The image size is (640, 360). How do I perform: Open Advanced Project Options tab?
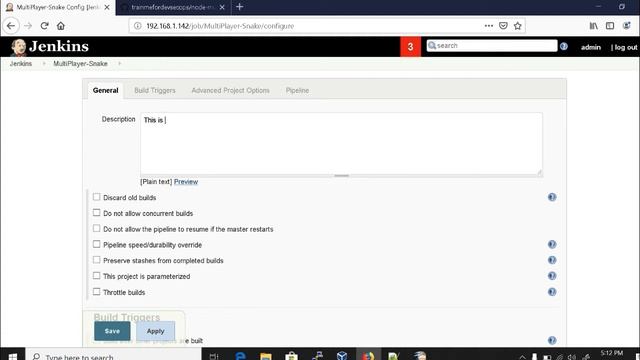[x=231, y=90]
